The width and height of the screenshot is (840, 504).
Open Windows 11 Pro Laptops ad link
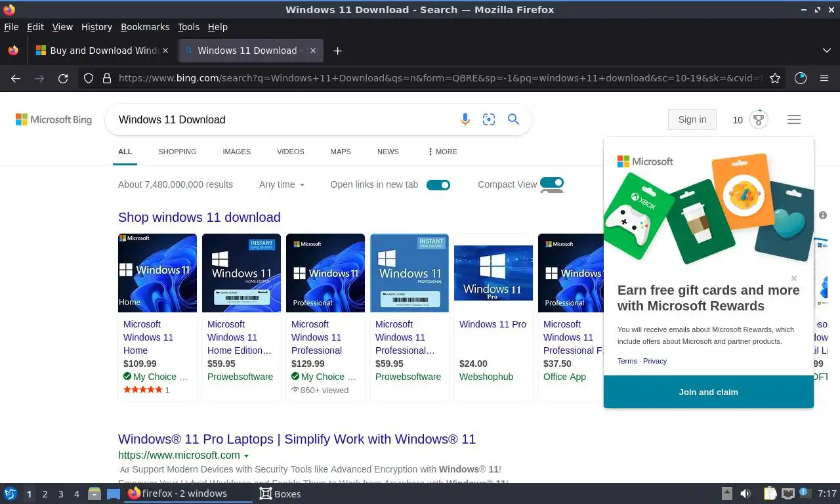coord(297,439)
